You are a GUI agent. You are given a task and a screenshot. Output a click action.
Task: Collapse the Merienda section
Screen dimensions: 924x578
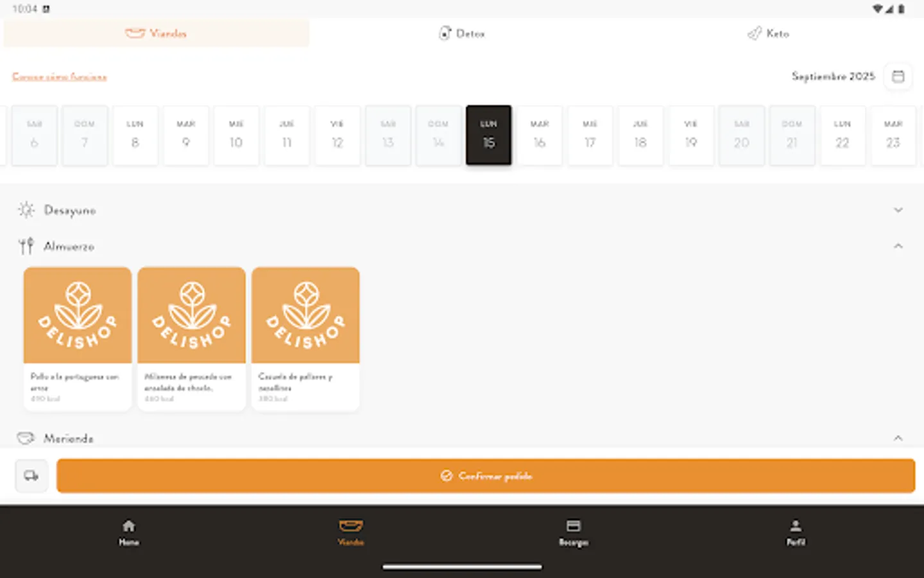pos(898,437)
